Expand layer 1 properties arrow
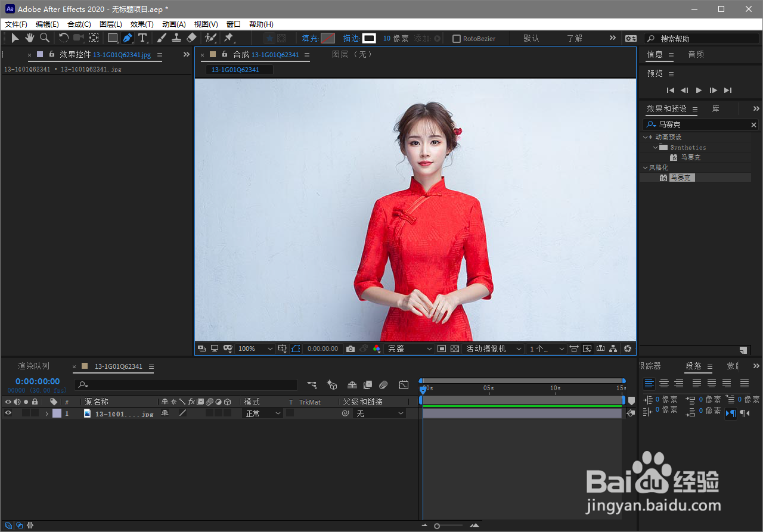 (x=46, y=413)
